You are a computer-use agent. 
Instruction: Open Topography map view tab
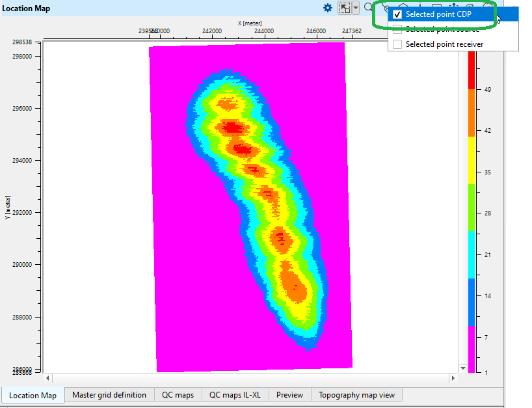click(356, 395)
